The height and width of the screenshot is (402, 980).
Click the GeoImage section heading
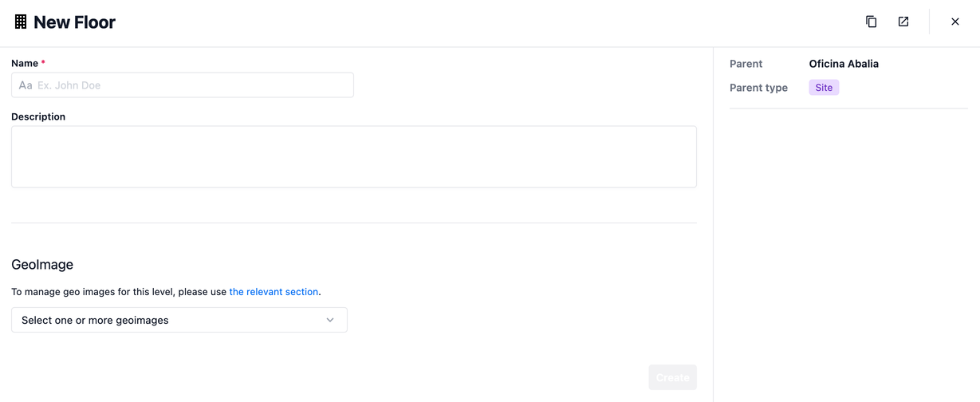(42, 265)
